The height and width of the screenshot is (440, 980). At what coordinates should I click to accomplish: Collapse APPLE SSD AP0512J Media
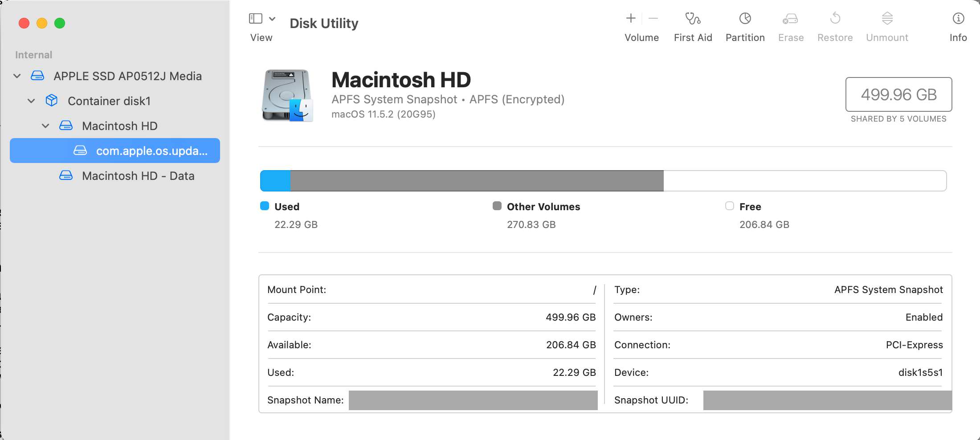[16, 76]
